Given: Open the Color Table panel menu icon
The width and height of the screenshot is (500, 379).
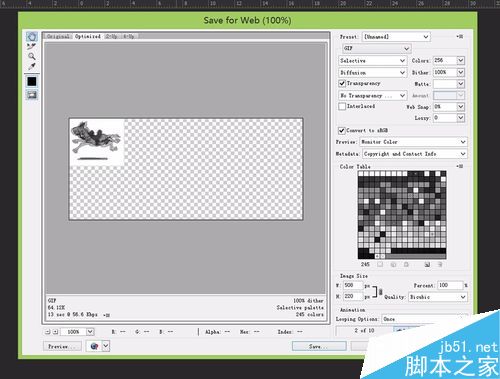Looking at the screenshot, I should coord(460,166).
